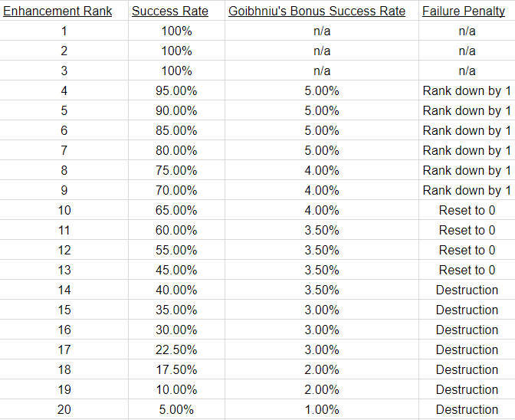Select the 65.00% success rate cell

click(x=176, y=210)
